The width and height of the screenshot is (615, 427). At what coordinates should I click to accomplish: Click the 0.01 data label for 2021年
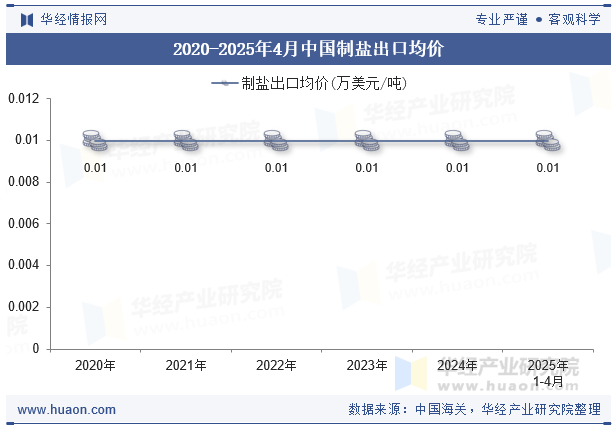[x=186, y=168]
